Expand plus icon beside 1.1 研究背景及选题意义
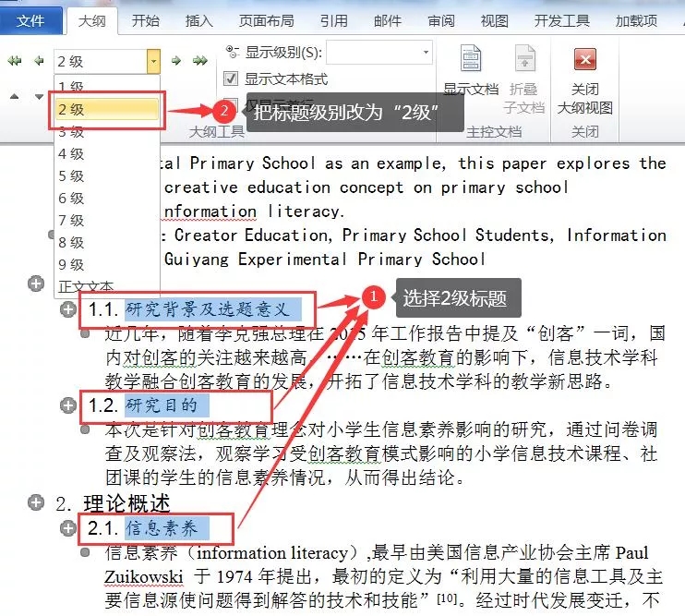 [x=67, y=309]
